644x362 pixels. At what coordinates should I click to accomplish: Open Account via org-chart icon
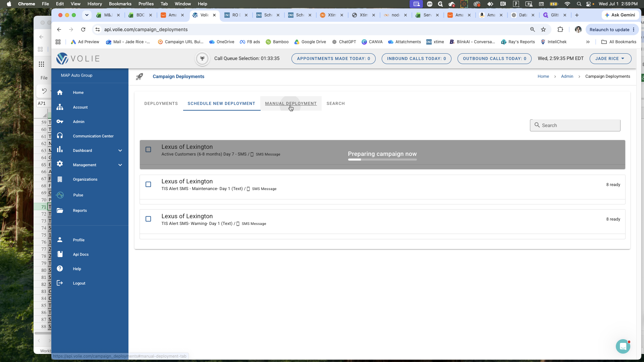pos(60,107)
